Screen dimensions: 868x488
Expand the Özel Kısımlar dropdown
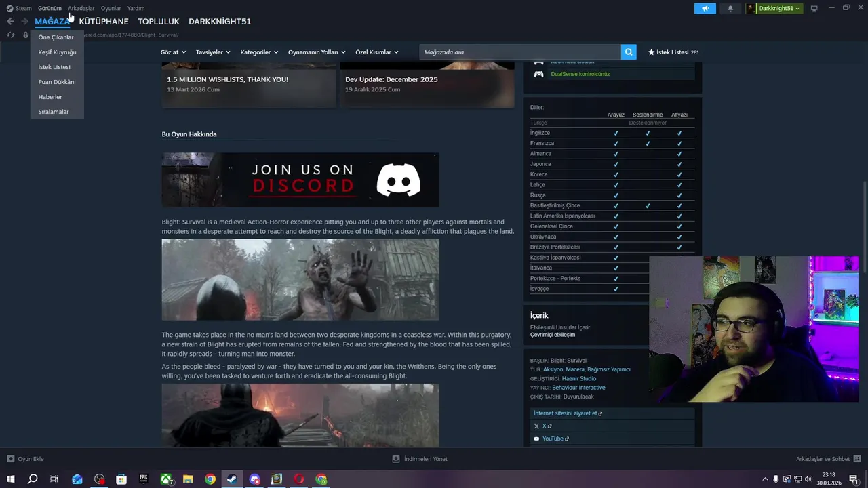(377, 52)
